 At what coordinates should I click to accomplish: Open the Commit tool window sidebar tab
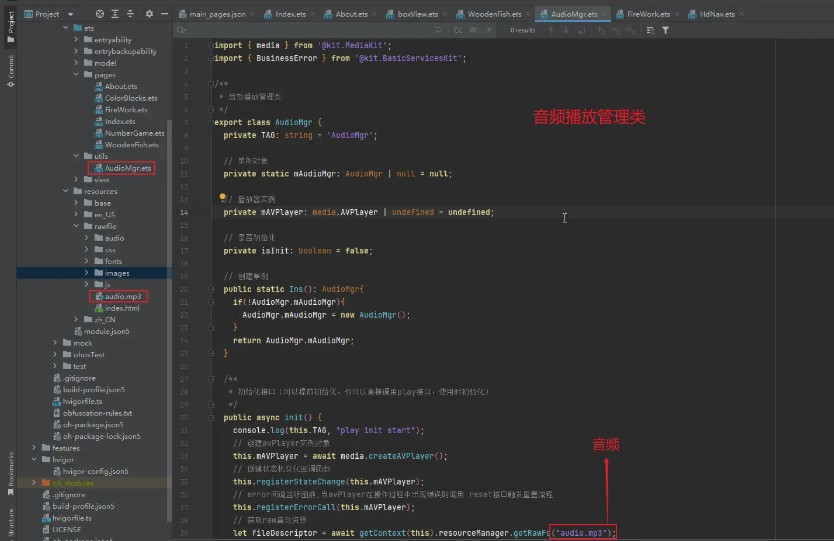[x=10, y=70]
